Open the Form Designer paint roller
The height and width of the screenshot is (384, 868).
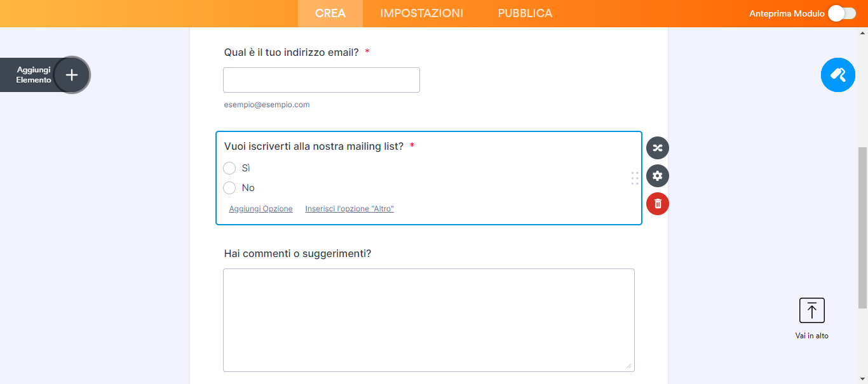(837, 75)
